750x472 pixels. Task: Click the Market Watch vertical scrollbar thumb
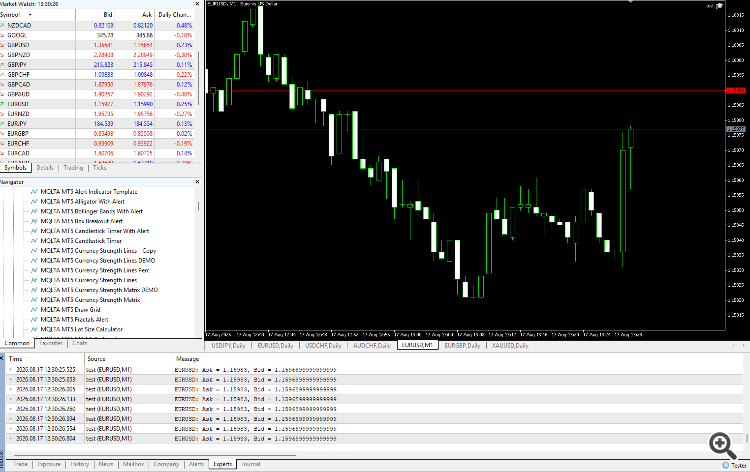pos(199,79)
